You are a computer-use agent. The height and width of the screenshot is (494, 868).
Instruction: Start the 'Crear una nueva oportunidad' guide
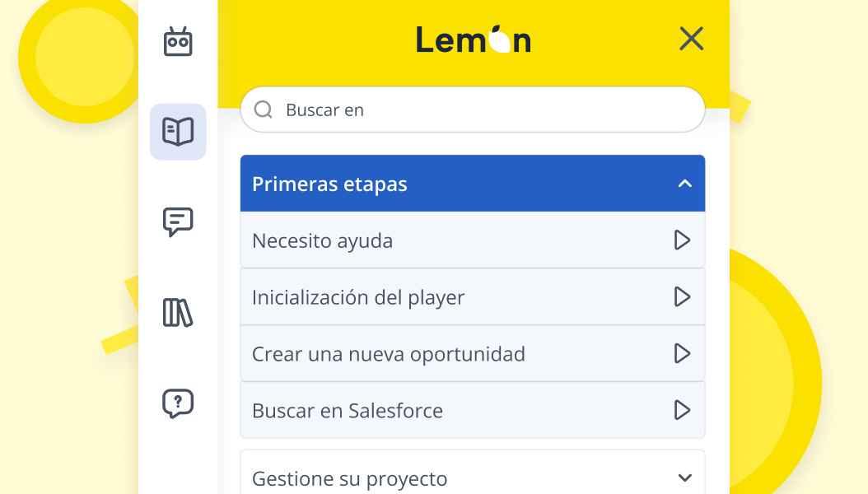(x=682, y=353)
